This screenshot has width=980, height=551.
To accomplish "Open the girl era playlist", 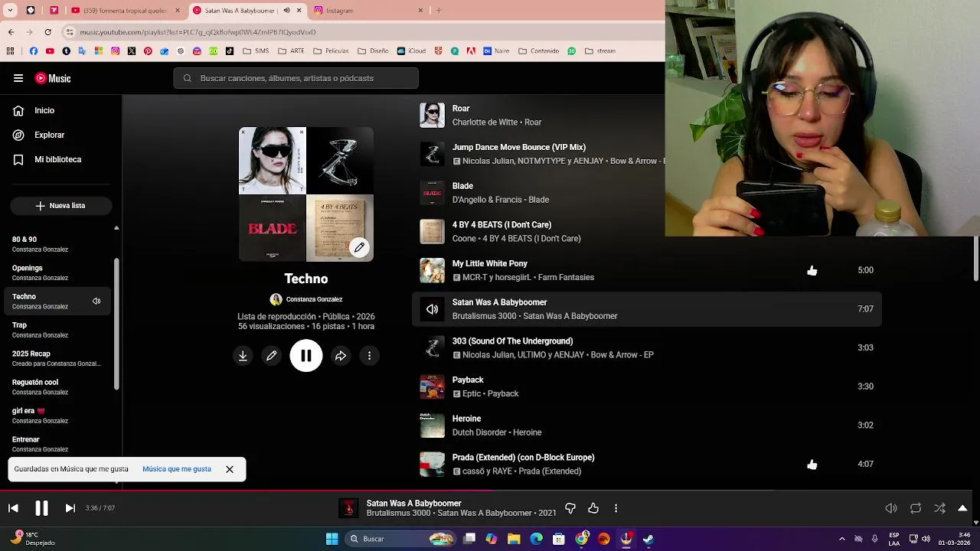I will 58,416.
